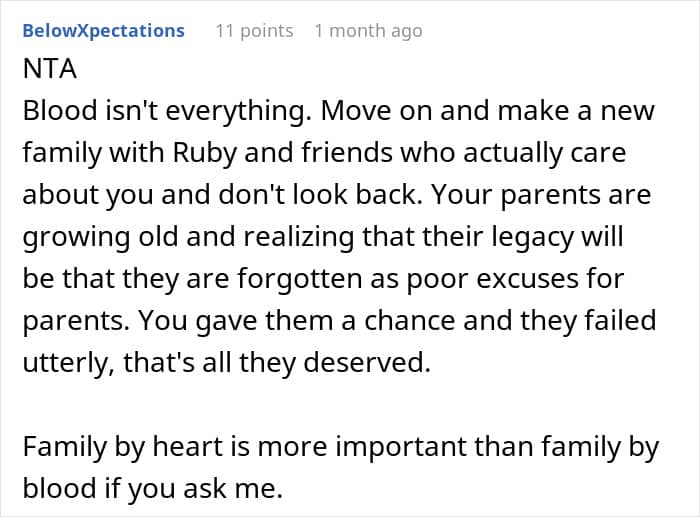
Task: Open the BelowXpectations user profile
Action: tap(103, 31)
